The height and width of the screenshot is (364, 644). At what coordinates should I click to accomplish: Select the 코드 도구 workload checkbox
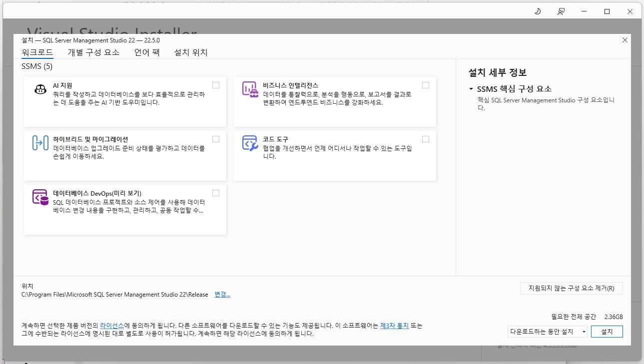pyautogui.click(x=426, y=139)
